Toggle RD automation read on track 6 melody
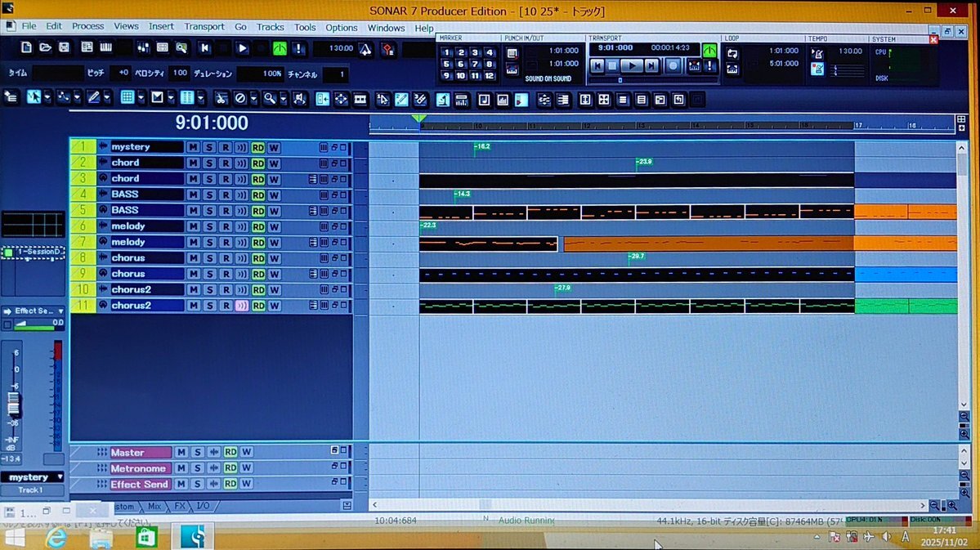This screenshot has width=980, height=550. point(258,227)
